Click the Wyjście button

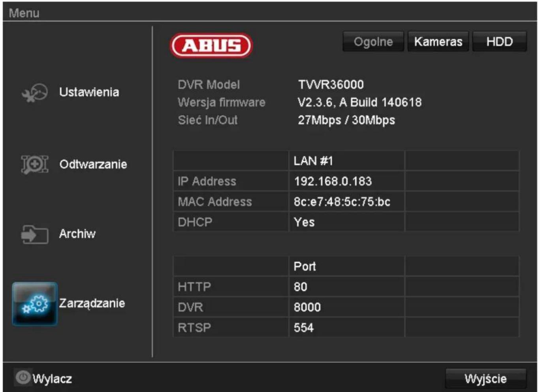485,379
